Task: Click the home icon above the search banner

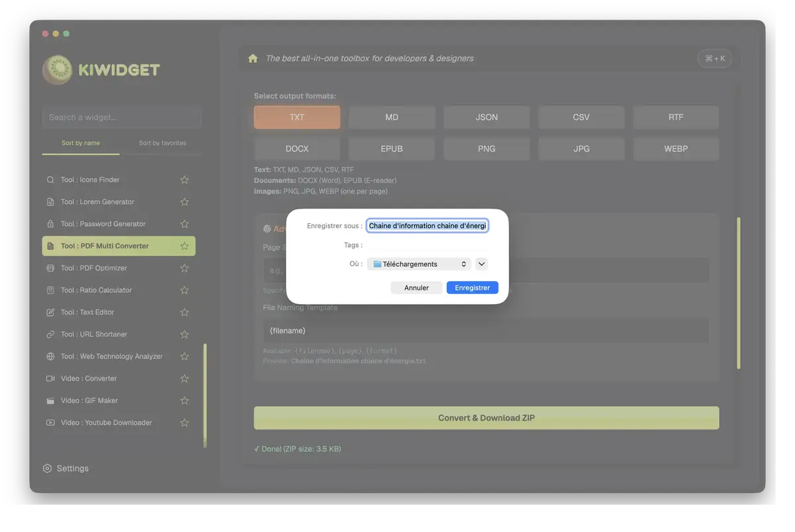Action: click(253, 58)
